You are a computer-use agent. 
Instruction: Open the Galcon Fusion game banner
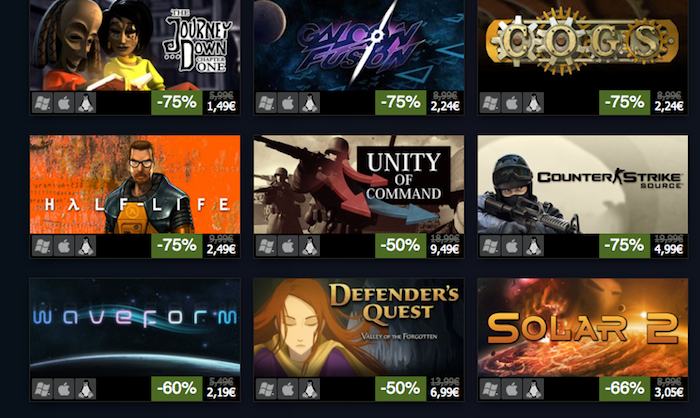359,45
